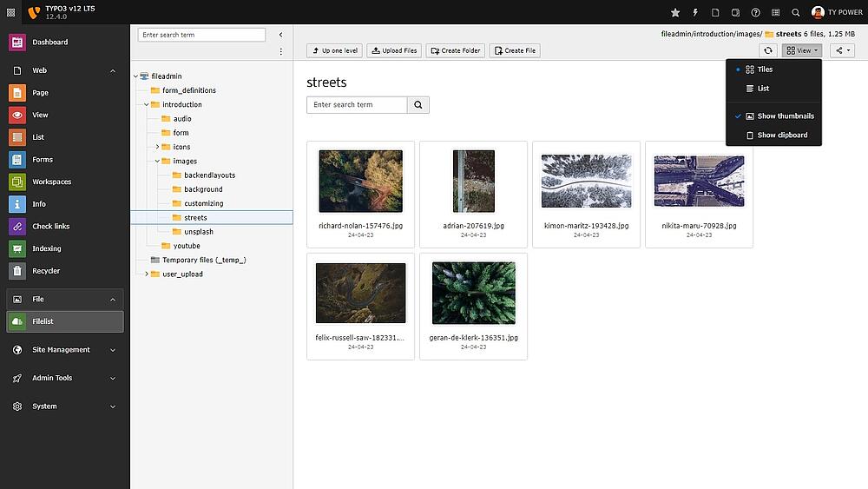868x489 pixels.
Task: Click the reload refresh icon button
Action: (x=767, y=50)
